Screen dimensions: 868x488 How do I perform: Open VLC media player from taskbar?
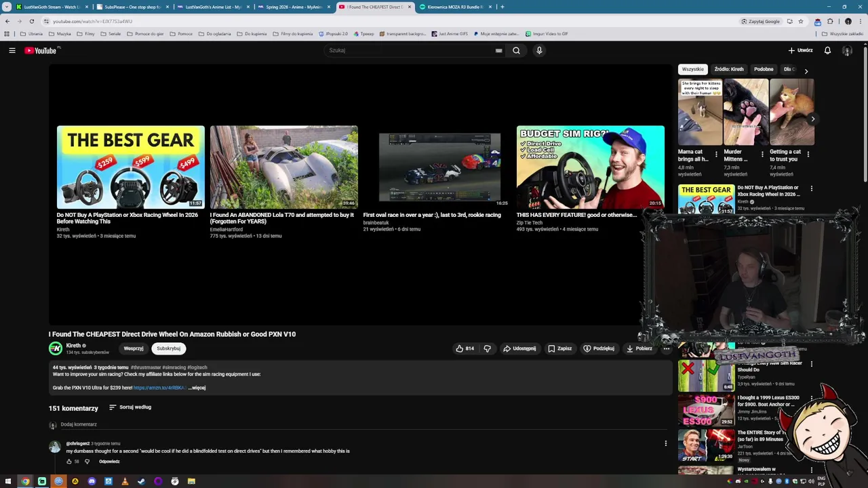(125, 481)
